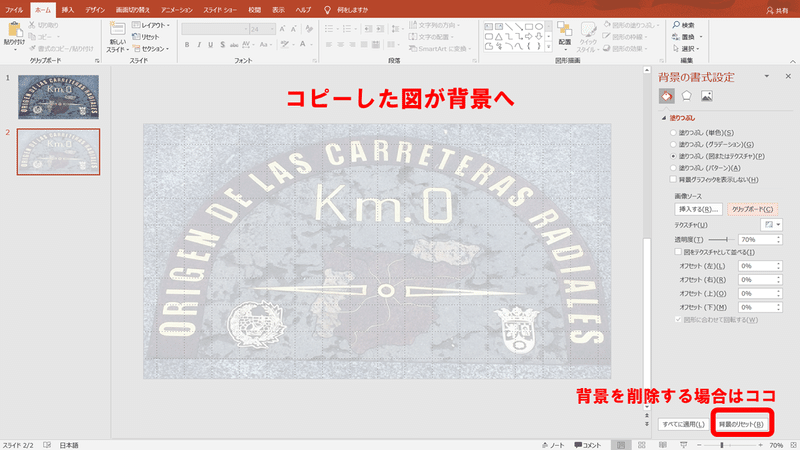Open the File (ファイル) tab
This screenshot has height=450, width=800.
pyautogui.click(x=14, y=10)
